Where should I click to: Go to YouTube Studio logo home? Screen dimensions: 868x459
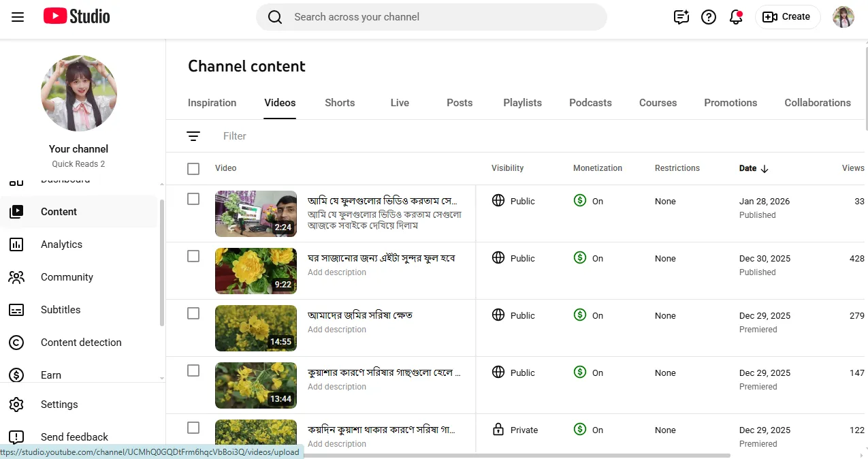click(x=76, y=16)
